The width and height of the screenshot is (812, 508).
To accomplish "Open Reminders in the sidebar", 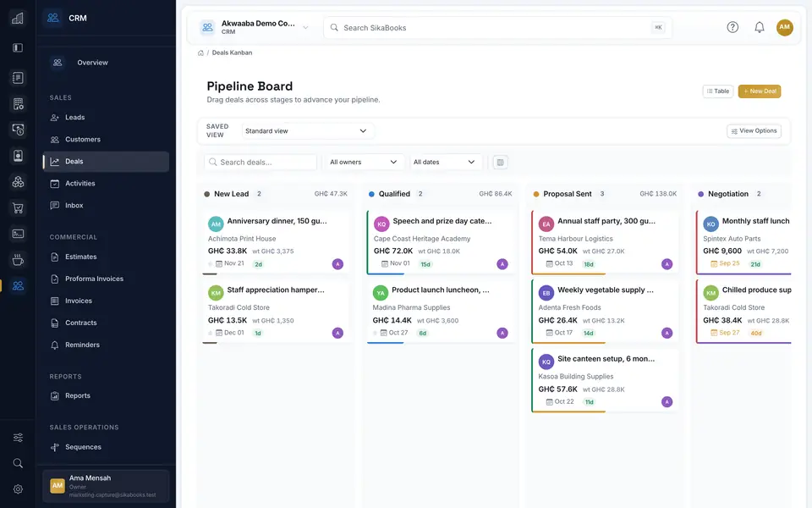I will click(x=106, y=345).
